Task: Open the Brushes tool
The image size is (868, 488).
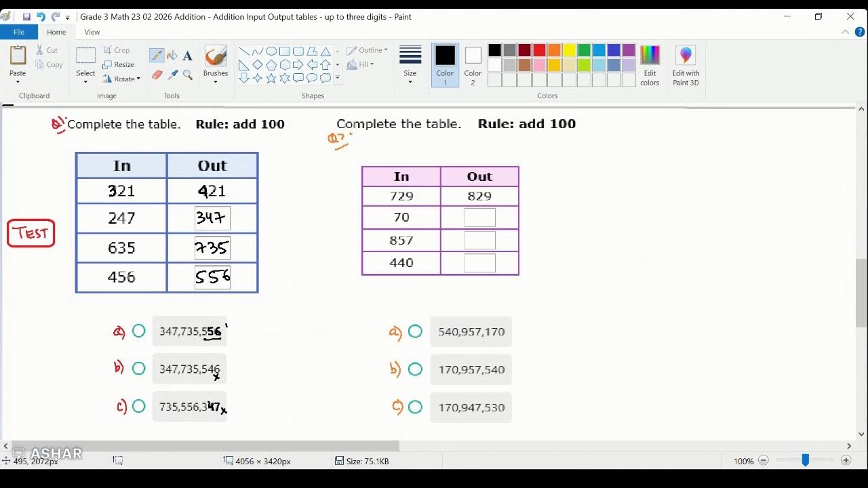Action: click(216, 61)
